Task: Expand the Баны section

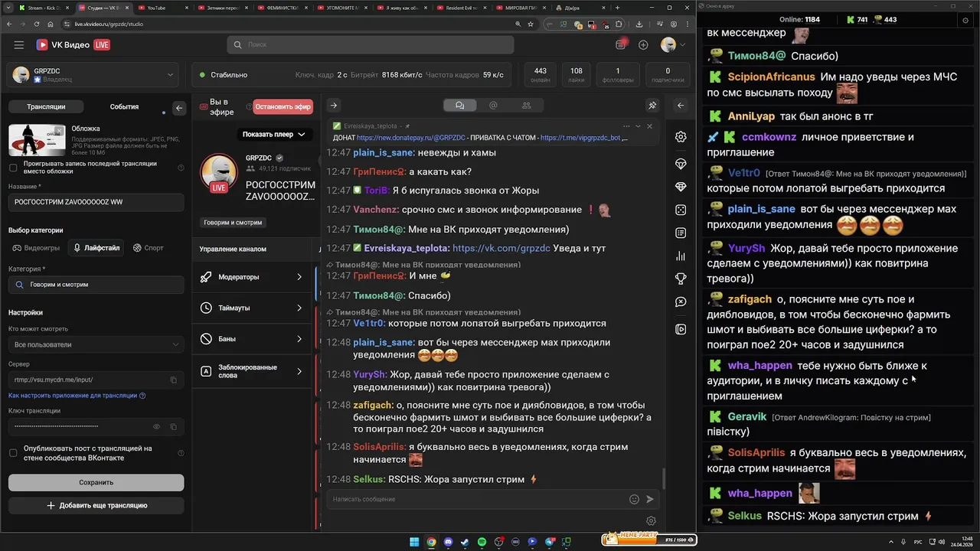Action: click(253, 338)
